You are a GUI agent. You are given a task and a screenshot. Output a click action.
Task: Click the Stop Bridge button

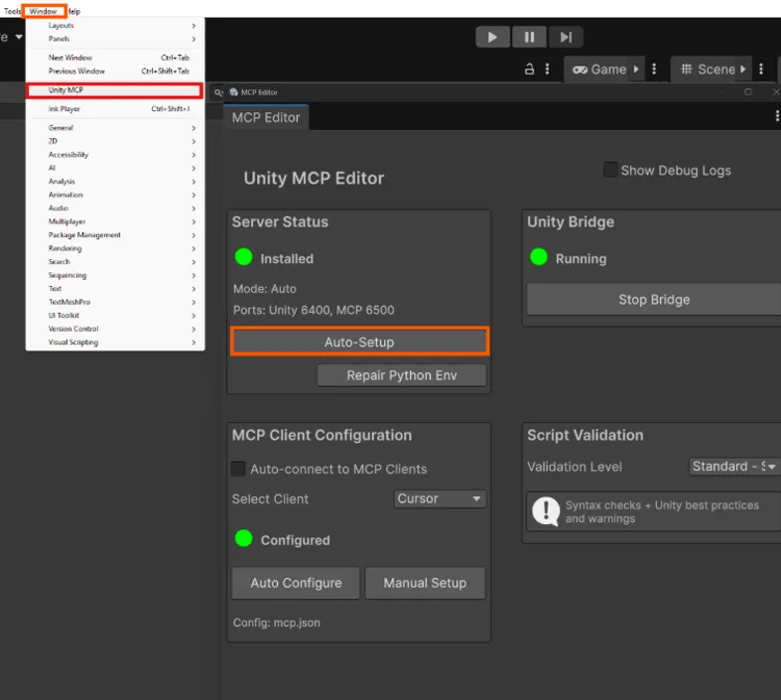click(653, 299)
